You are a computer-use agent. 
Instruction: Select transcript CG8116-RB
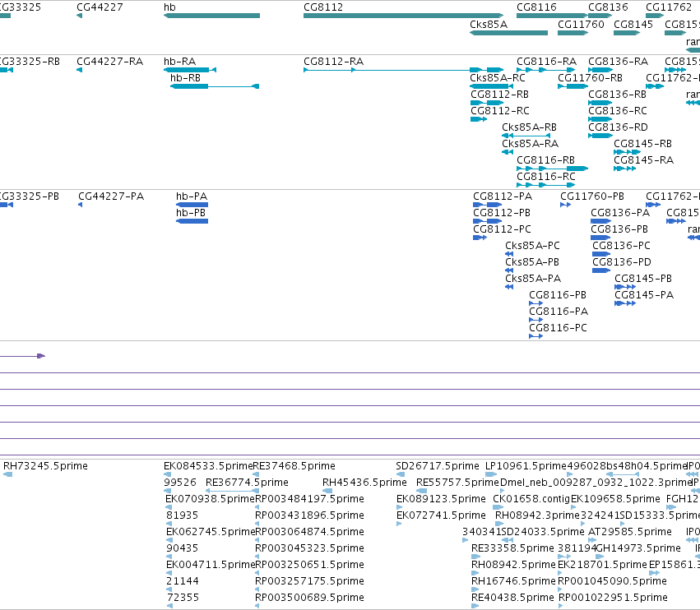click(545, 160)
